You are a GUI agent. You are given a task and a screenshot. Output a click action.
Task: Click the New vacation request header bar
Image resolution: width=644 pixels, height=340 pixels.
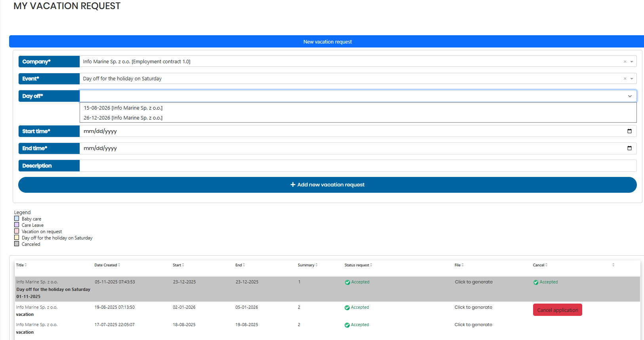pos(327,42)
